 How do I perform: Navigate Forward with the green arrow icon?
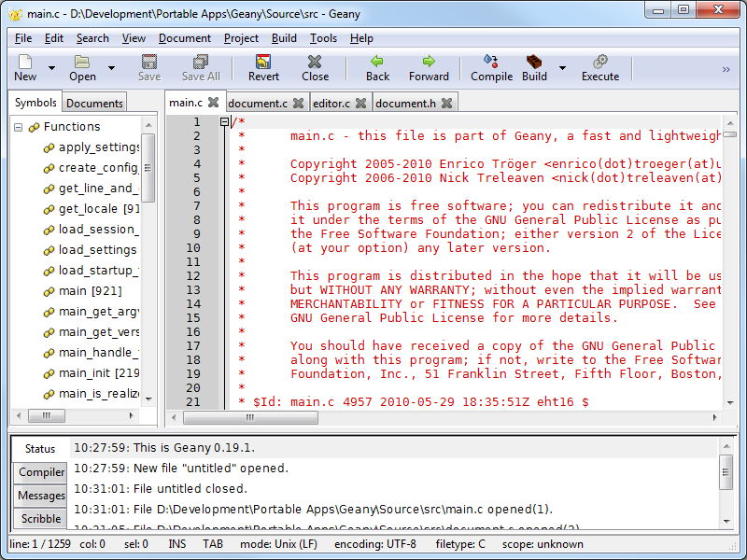click(x=429, y=61)
